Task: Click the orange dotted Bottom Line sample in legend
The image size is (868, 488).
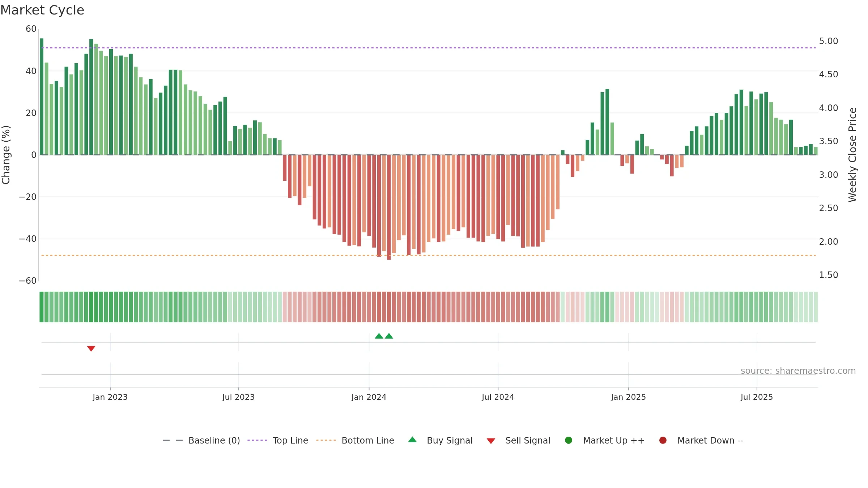Action: [326, 440]
